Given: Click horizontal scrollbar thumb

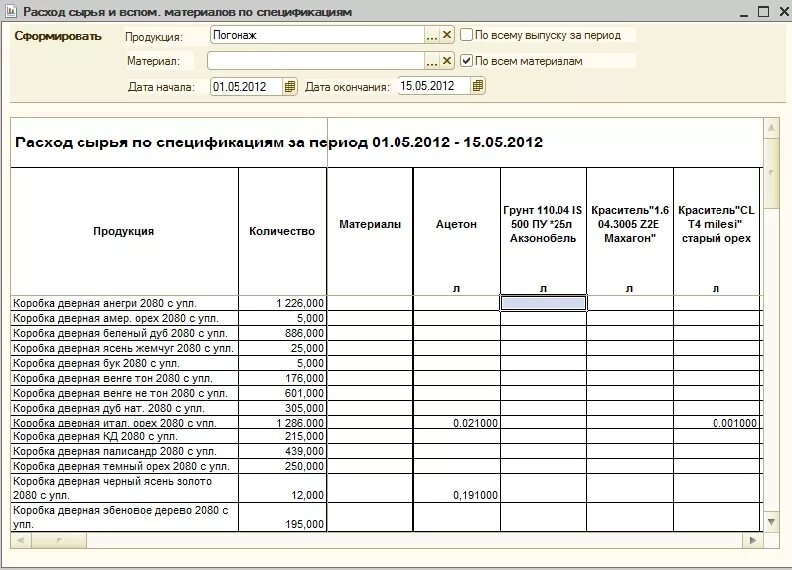Looking at the screenshot, I should pyautogui.click(x=59, y=541).
